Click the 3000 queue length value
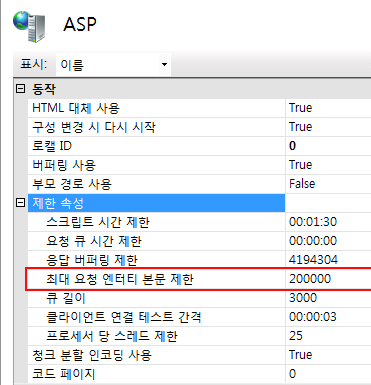Viewport: 371px width, 385px height. click(x=303, y=298)
